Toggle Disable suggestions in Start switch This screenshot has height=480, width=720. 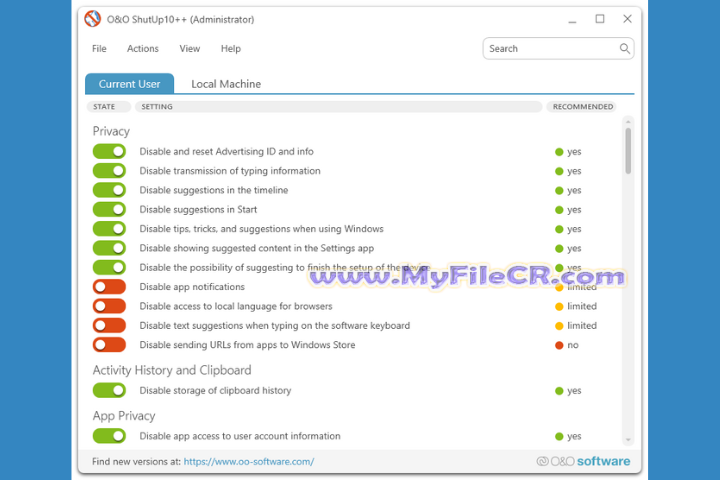pos(109,209)
